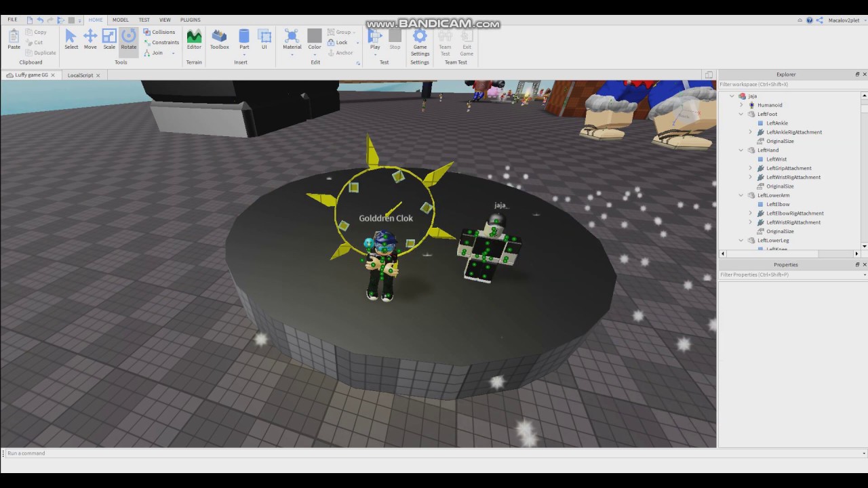Open Game Settings
Screen dimensions: 868x488
click(420, 42)
